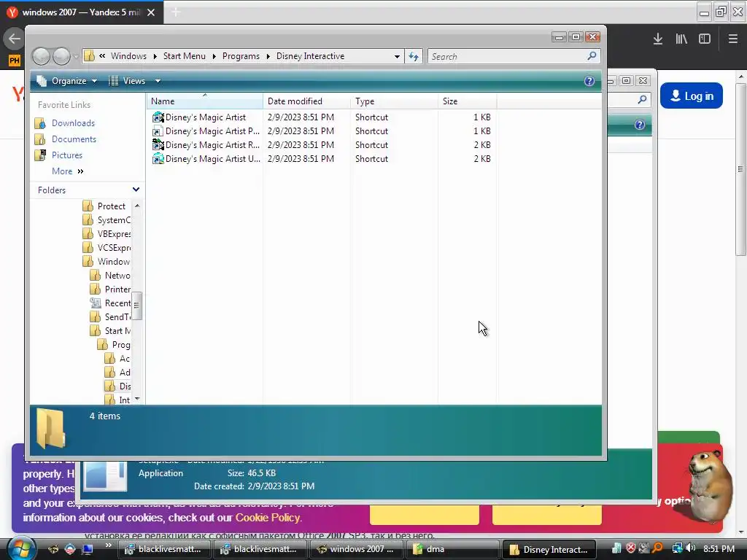Open recent pages dropdown beside forward button
747x560 pixels.
[x=76, y=57]
